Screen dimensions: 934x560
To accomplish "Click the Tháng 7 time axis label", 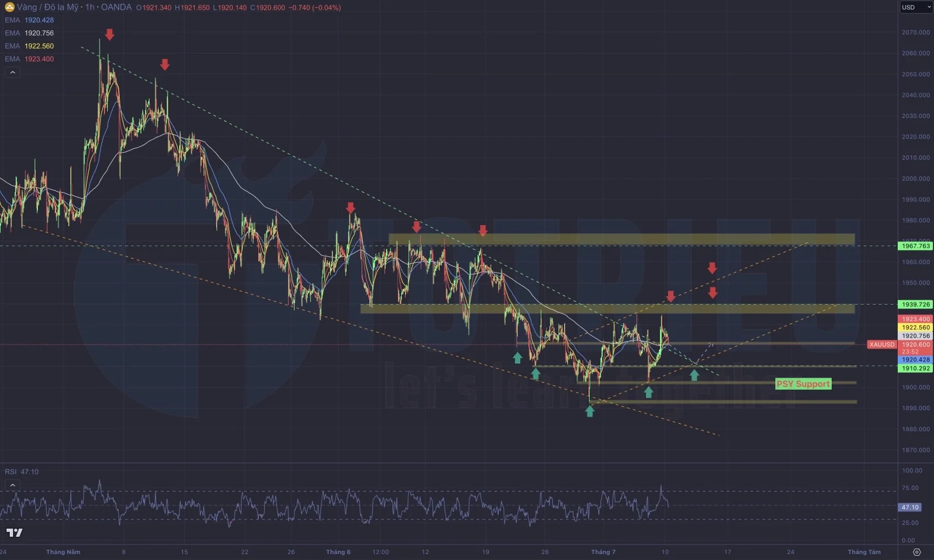I will [603, 552].
